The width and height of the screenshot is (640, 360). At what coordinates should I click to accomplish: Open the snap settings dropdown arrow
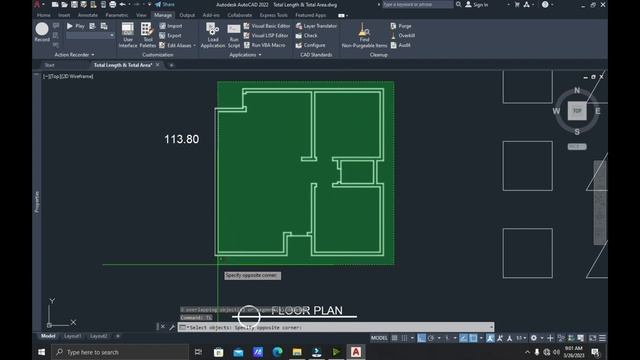coord(412,338)
